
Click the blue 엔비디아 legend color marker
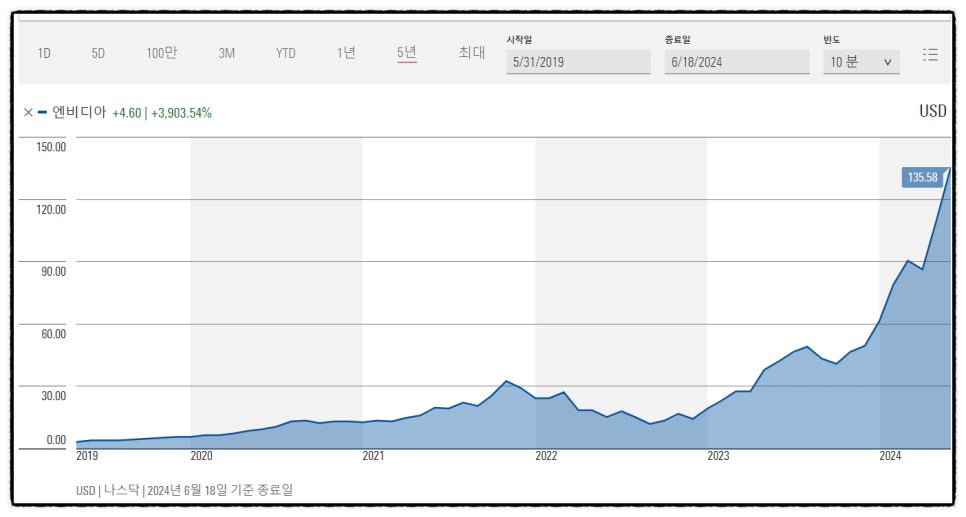tap(42, 112)
